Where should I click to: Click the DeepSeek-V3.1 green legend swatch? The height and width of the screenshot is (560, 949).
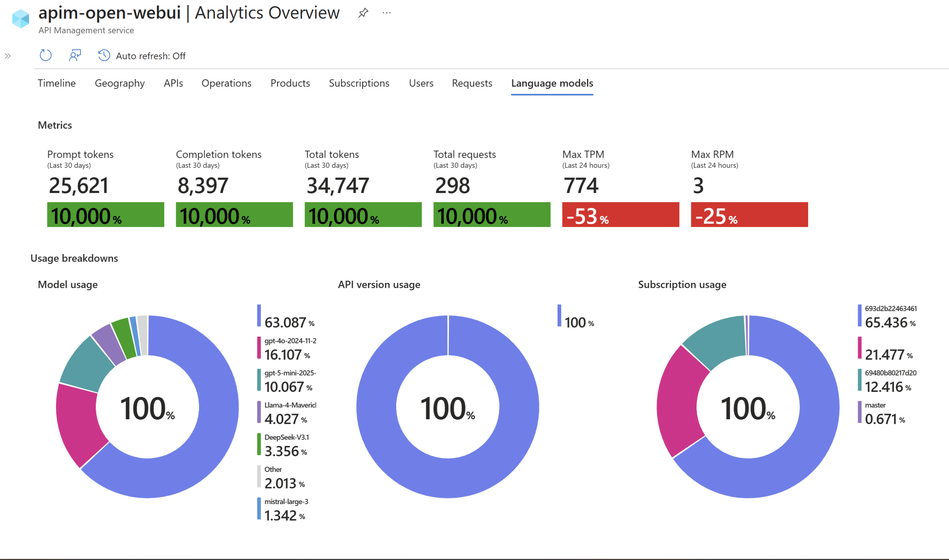[x=259, y=444]
